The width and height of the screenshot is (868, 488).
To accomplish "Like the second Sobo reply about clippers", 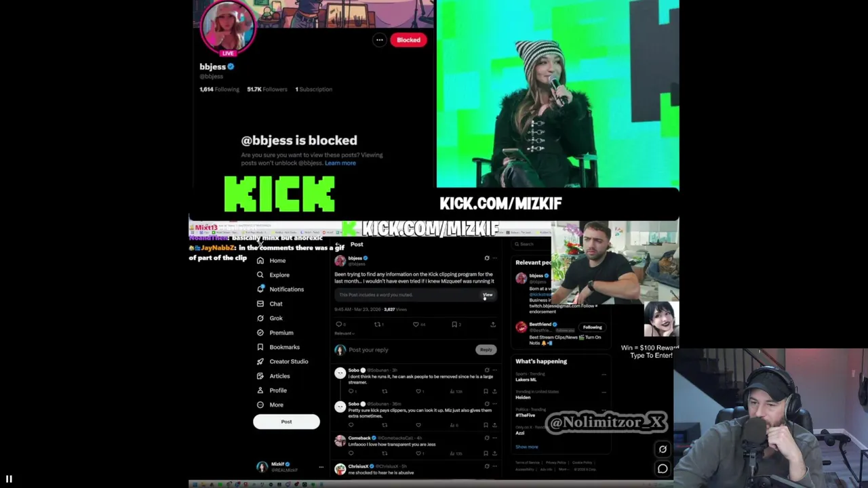I will pos(418,425).
